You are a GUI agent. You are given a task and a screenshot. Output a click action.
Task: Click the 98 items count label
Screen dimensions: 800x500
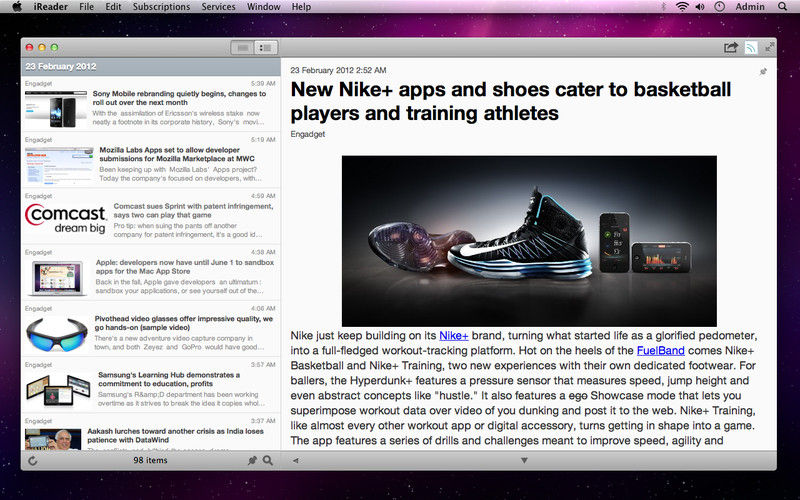150,460
